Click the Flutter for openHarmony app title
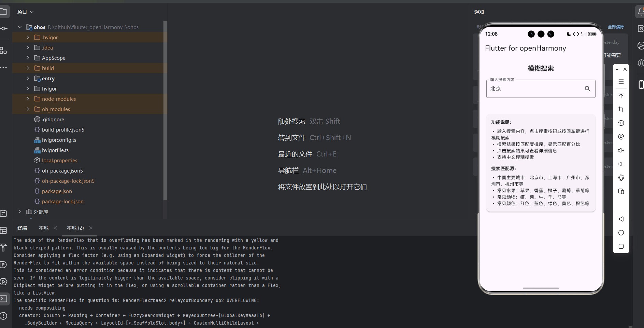 [525, 48]
